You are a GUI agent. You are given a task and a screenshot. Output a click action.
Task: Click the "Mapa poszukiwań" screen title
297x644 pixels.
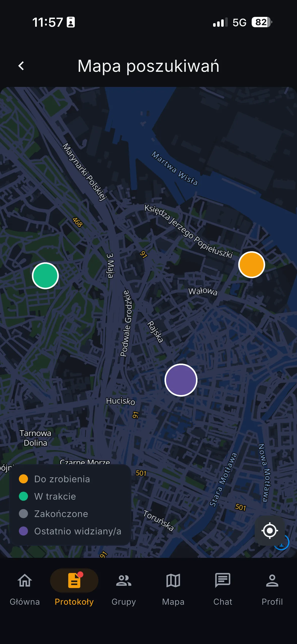coord(148,66)
